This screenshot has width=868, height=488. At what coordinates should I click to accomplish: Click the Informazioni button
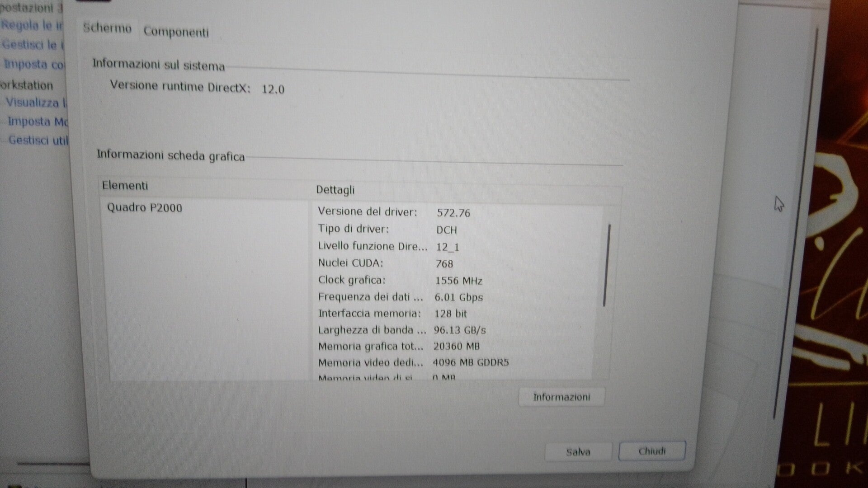[x=561, y=397]
